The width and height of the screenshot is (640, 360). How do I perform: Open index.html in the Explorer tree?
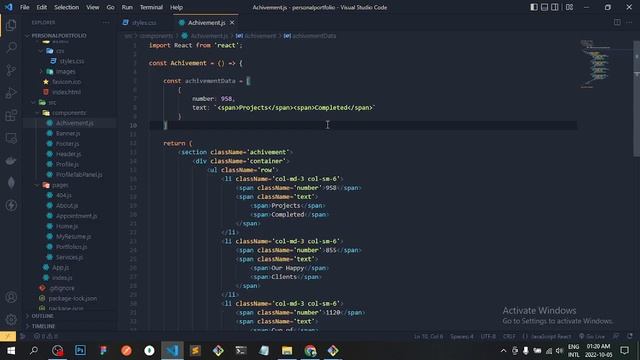[66, 92]
